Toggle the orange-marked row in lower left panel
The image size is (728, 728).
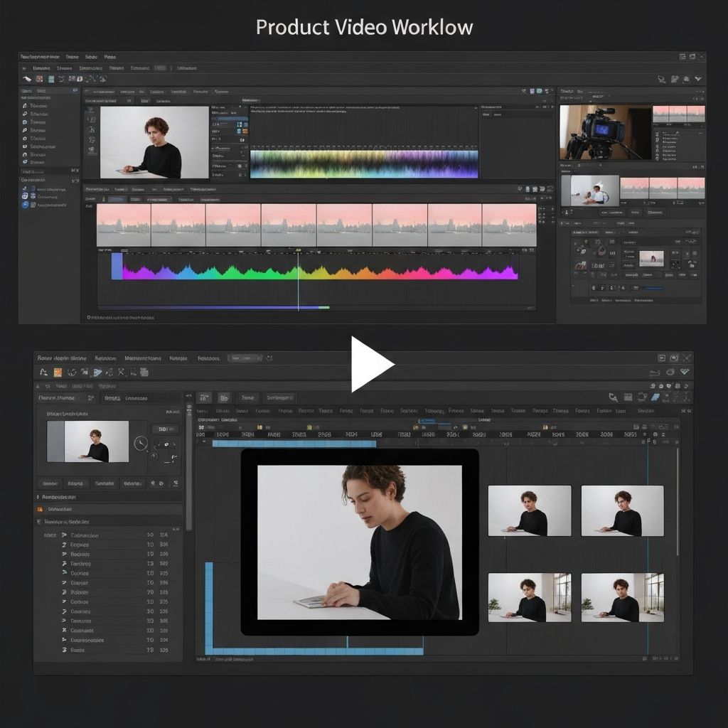(x=40, y=509)
